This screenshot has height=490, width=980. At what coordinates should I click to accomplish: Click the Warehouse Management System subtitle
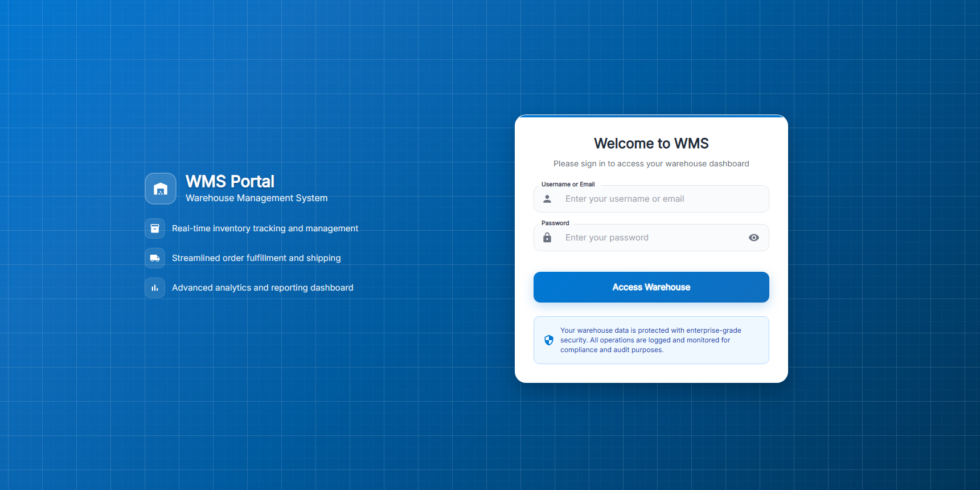click(x=256, y=198)
